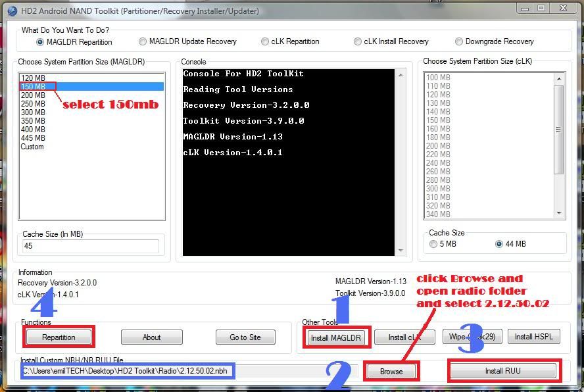Select 100 MB in the cLK partition list
The width and height of the screenshot is (584, 392).
coord(489,78)
